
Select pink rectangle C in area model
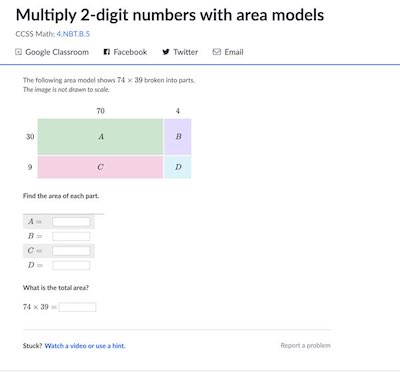(100, 167)
